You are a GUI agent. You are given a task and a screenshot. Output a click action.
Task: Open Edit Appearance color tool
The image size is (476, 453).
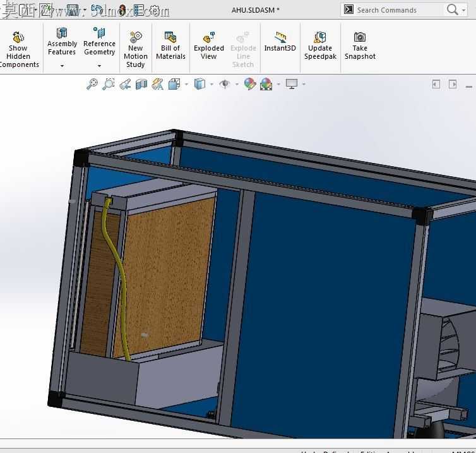tap(250, 84)
